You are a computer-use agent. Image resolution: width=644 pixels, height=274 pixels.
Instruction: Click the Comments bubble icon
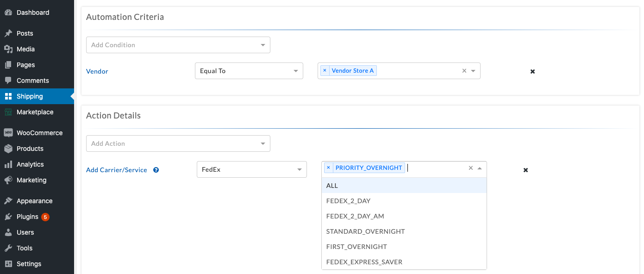(x=8, y=81)
